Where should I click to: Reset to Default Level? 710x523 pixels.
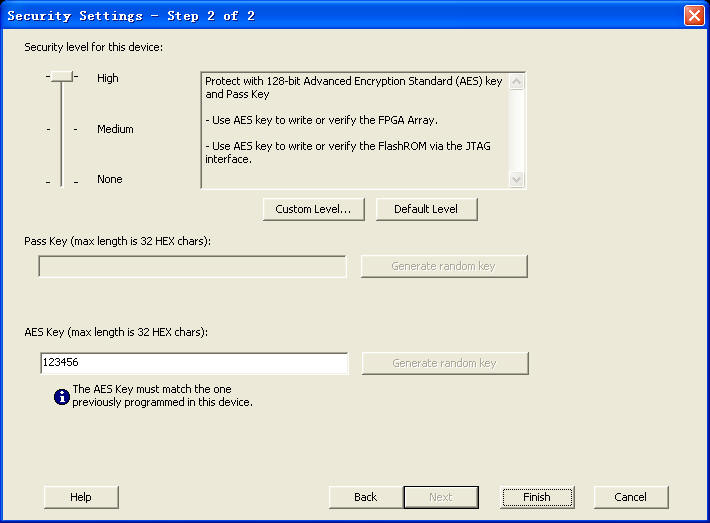click(426, 209)
